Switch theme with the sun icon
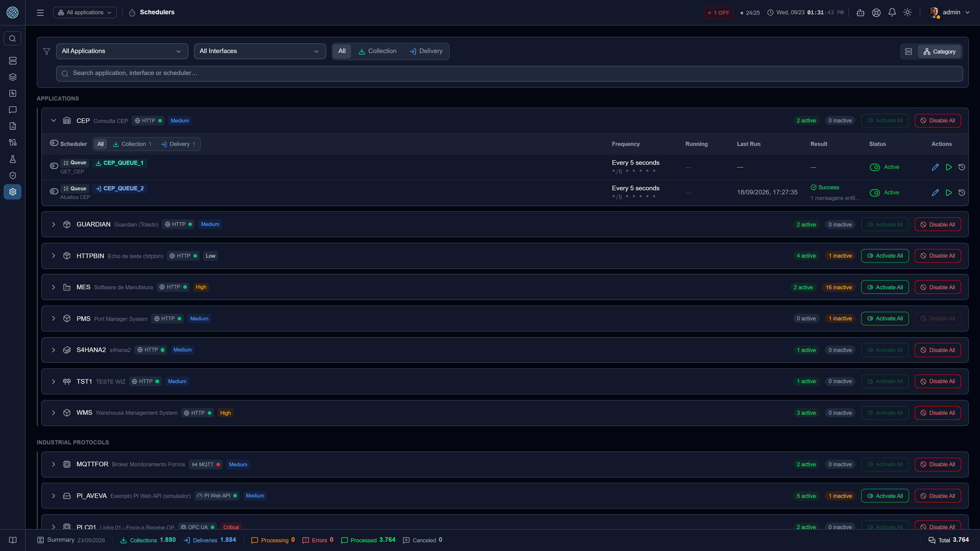The width and height of the screenshot is (980, 551). pyautogui.click(x=907, y=12)
